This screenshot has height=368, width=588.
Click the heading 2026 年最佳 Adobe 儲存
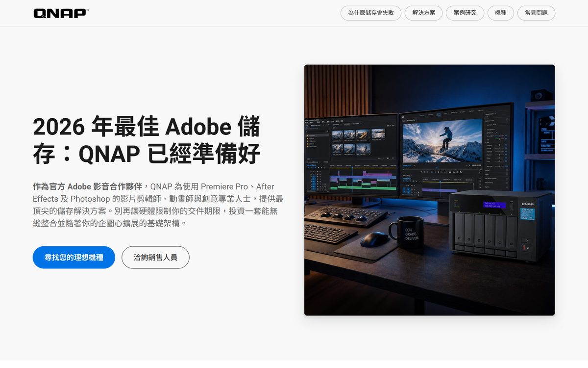147,140
